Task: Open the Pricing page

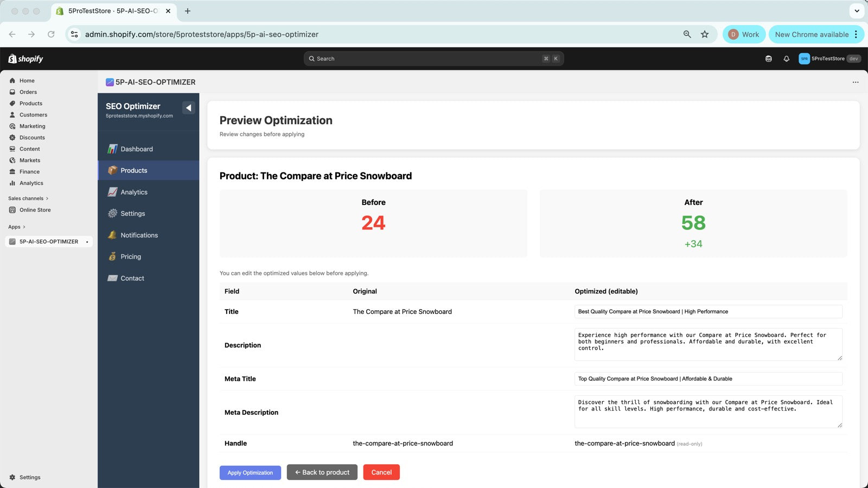Action: pyautogui.click(x=149, y=256)
